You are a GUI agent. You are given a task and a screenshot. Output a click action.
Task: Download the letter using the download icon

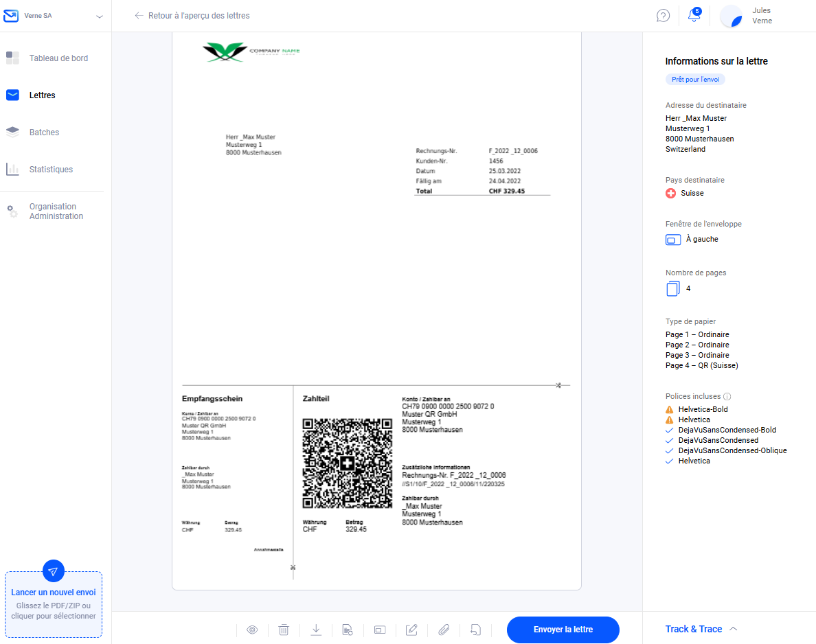point(316,630)
